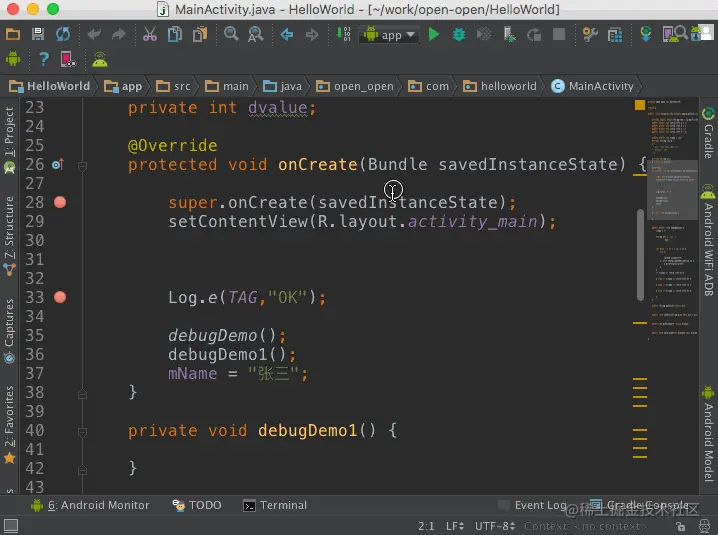The height and width of the screenshot is (535, 718).
Task: Navigate back with the blue left arrow
Action: click(287, 34)
